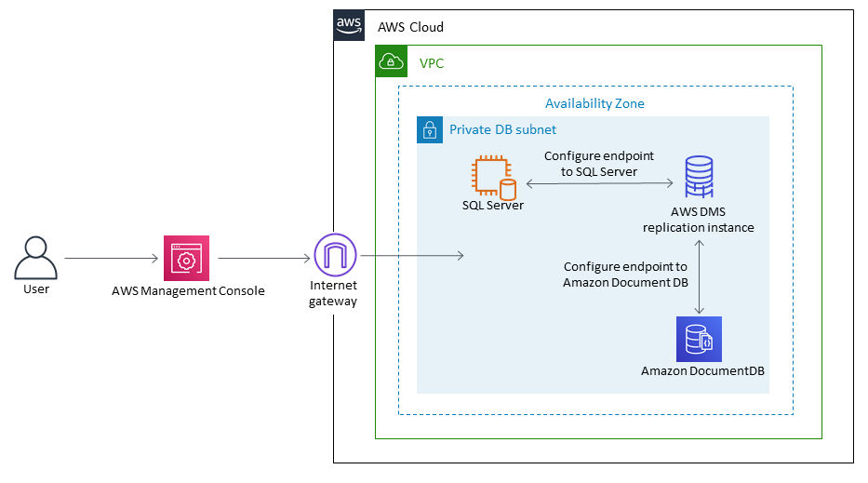Click the 'Private DB subnet' label

click(x=502, y=129)
